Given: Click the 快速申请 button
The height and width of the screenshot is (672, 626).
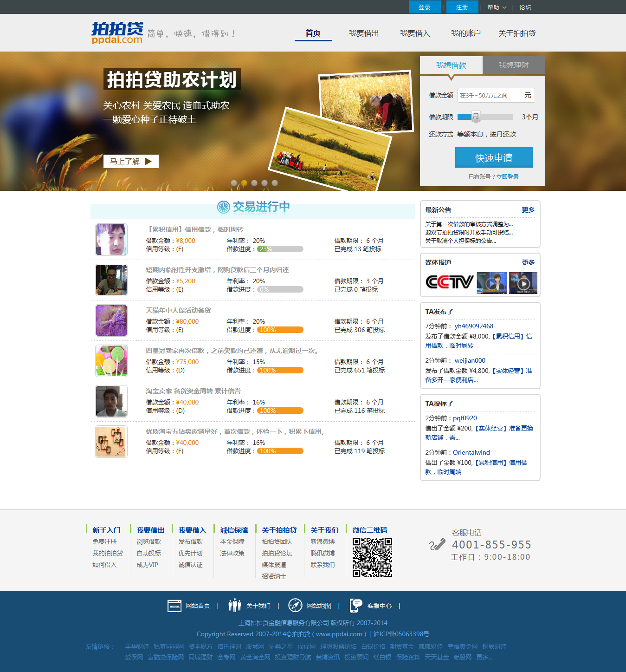Looking at the screenshot, I should click(493, 158).
